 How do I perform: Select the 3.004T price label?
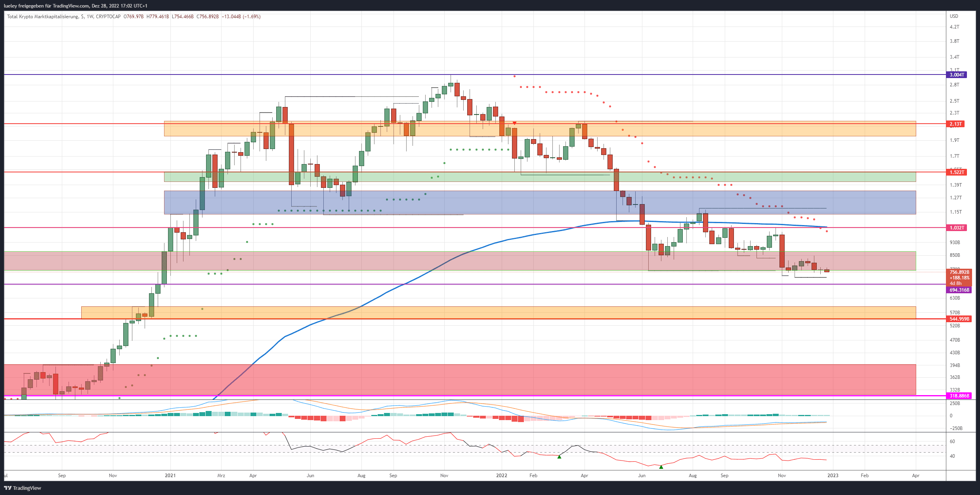click(x=957, y=75)
